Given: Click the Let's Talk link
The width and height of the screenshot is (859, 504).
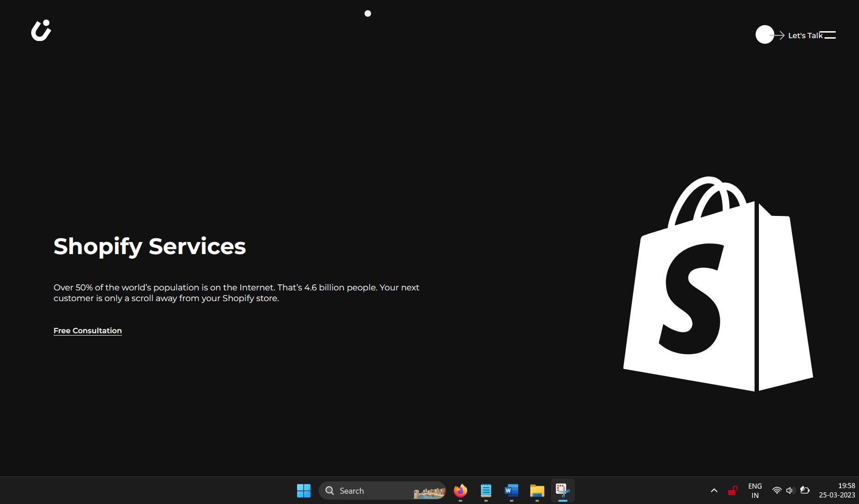Looking at the screenshot, I should [805, 35].
